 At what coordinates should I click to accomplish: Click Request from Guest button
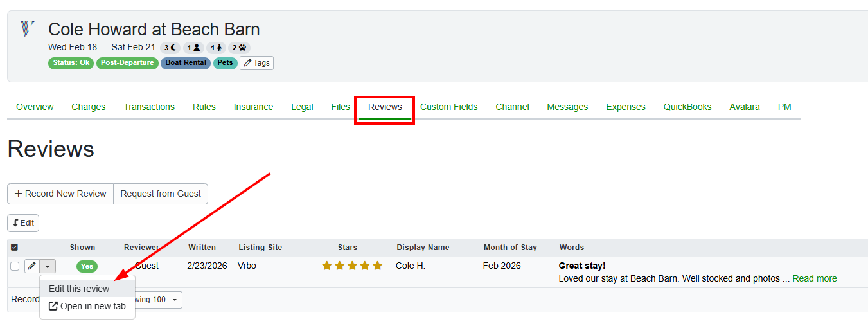click(161, 194)
